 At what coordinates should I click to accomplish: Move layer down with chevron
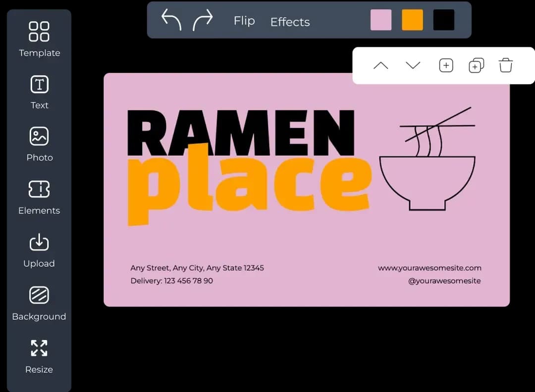tap(413, 65)
